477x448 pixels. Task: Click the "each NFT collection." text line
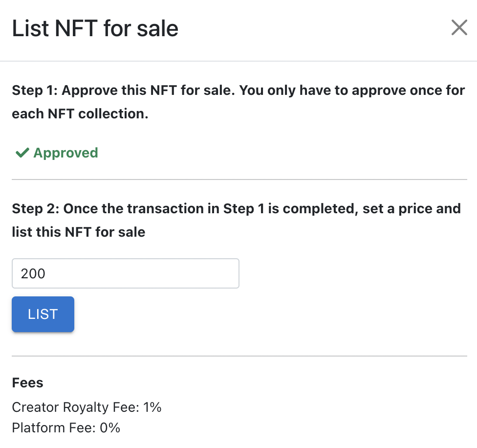point(80,113)
